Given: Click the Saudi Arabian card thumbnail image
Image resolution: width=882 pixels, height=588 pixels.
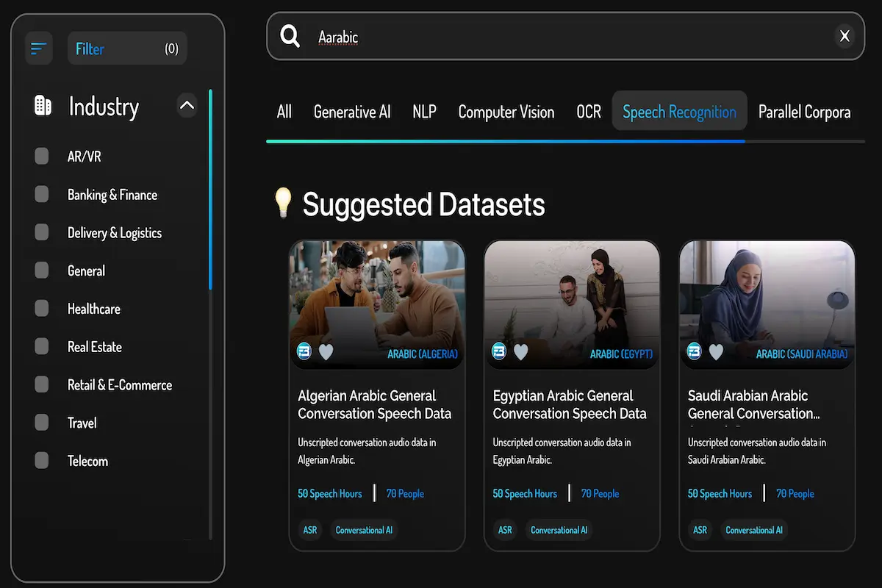Looking at the screenshot, I should (767, 304).
